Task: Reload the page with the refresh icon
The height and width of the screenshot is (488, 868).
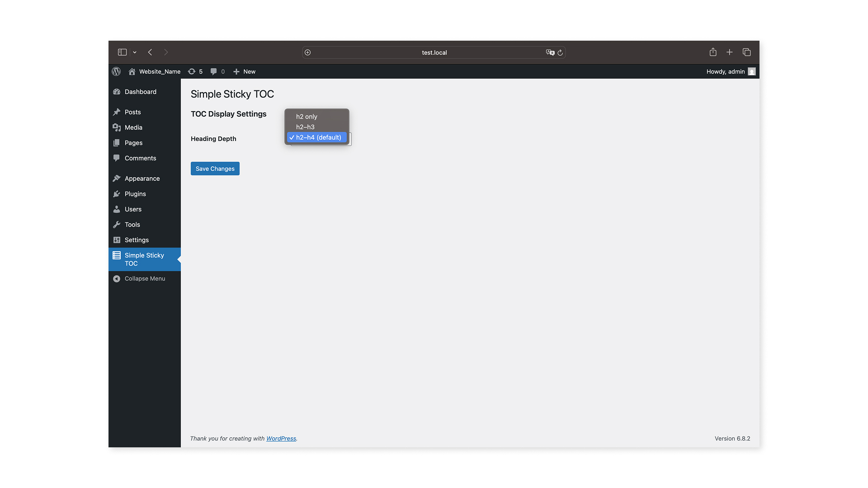Action: click(x=560, y=52)
